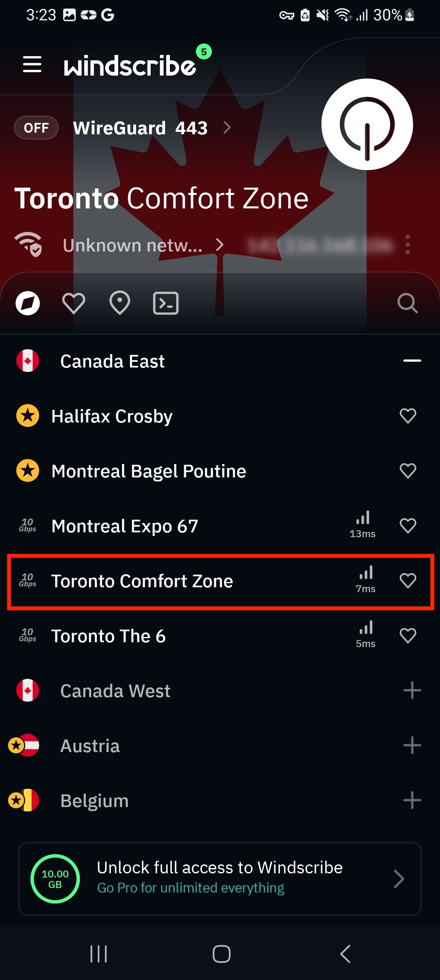Open the custom config terminal tab

pos(166,303)
